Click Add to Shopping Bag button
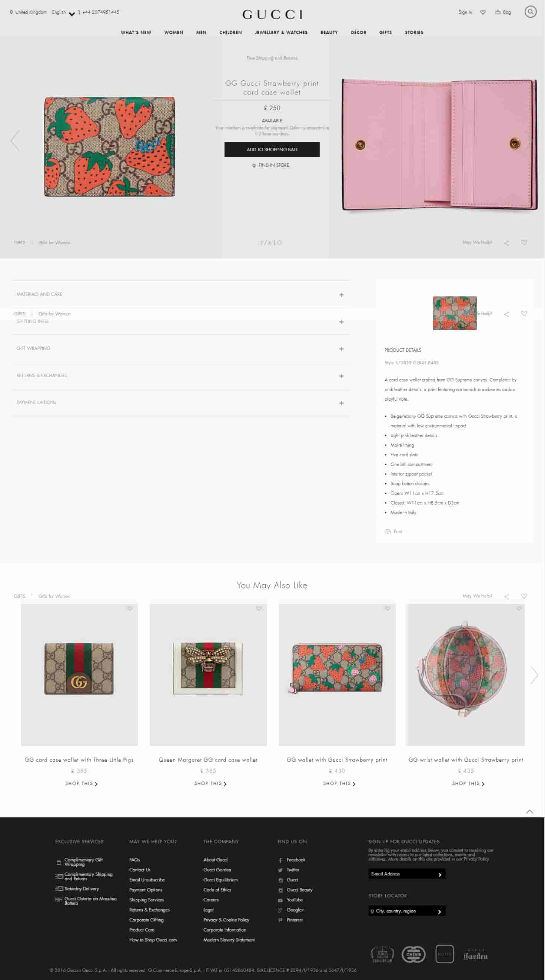 pyautogui.click(x=272, y=149)
